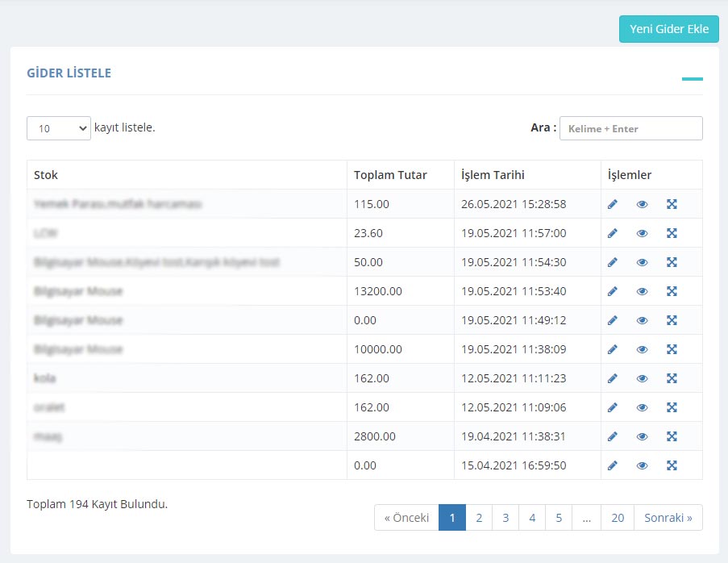Viewport: 728px width, 563px height.
Task: Edit the 19.05.2021 11:57:00 record with pencil
Action: 613,233
